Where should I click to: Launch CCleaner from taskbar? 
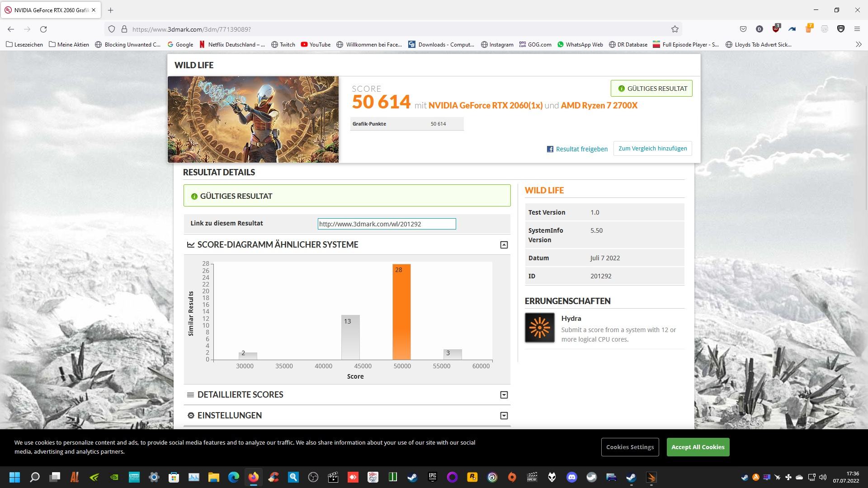[x=274, y=477]
